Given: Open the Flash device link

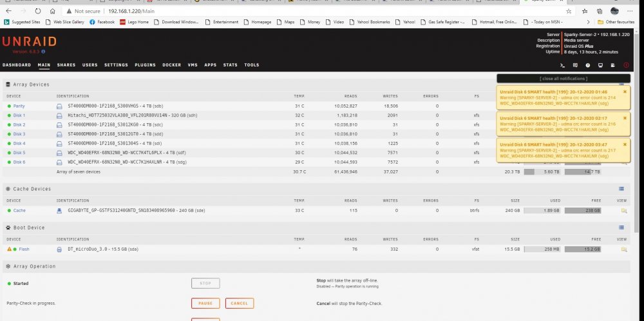Looking at the screenshot, I should point(24,249).
